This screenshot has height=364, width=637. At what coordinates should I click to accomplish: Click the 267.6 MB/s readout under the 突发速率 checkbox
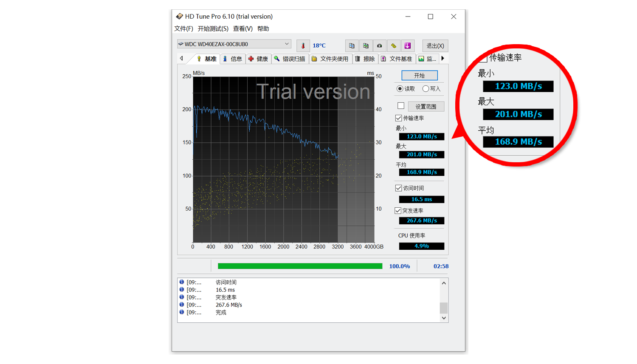422,220
